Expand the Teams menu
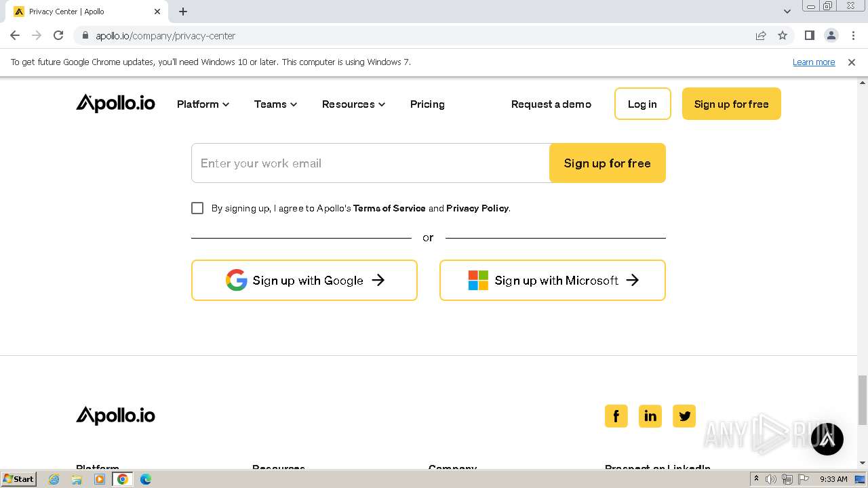 [275, 104]
